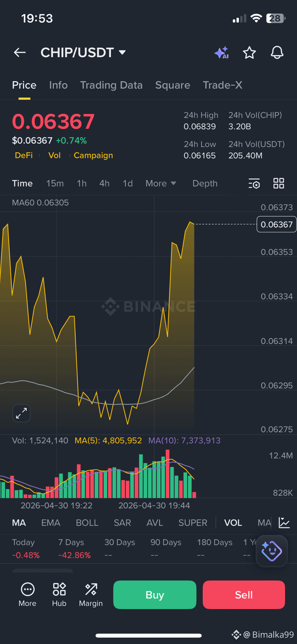Tap the current price label 0.06367 on axis
The height and width of the screenshot is (644, 297).
tap(277, 224)
